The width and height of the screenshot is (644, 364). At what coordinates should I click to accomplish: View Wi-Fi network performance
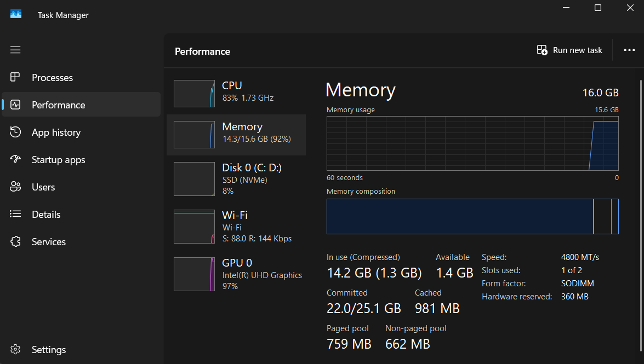tap(236, 226)
